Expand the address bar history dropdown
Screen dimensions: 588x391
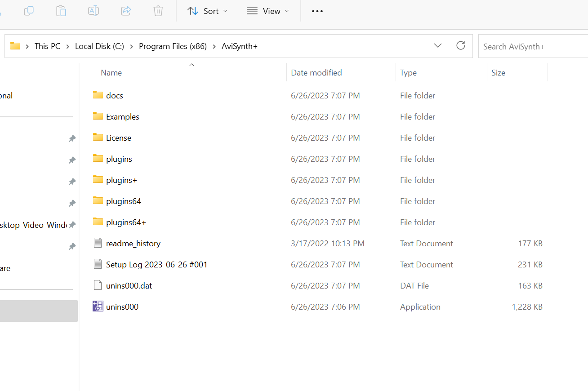click(438, 46)
